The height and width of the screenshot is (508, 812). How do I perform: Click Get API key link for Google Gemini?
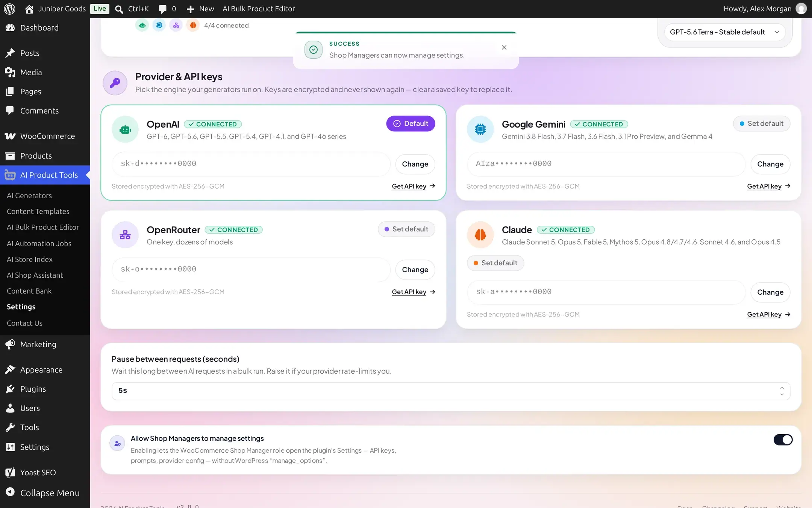point(769,186)
